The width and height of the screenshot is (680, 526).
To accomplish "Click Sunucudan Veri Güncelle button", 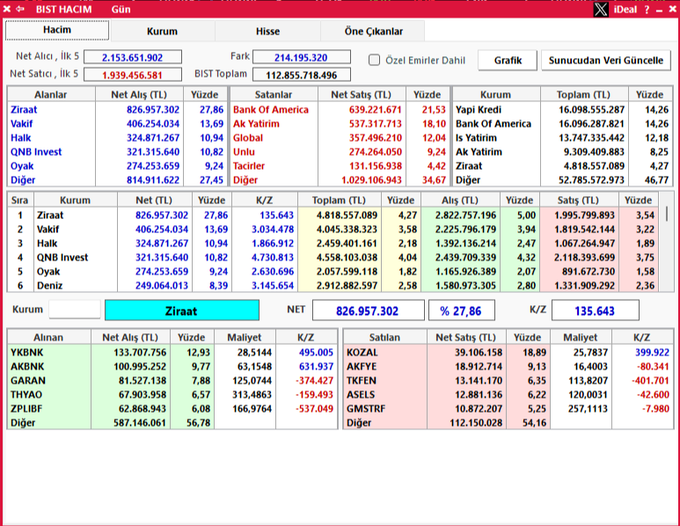I will point(606,60).
